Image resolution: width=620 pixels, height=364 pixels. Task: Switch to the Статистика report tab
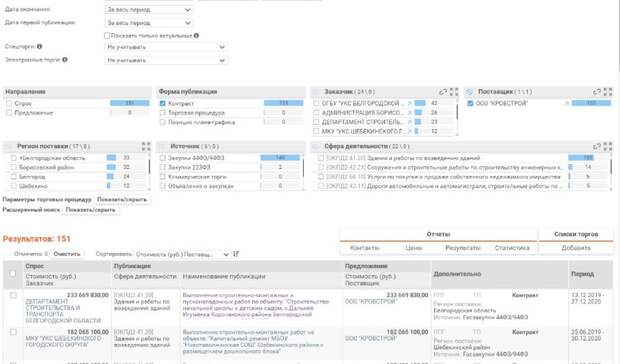[512, 248]
